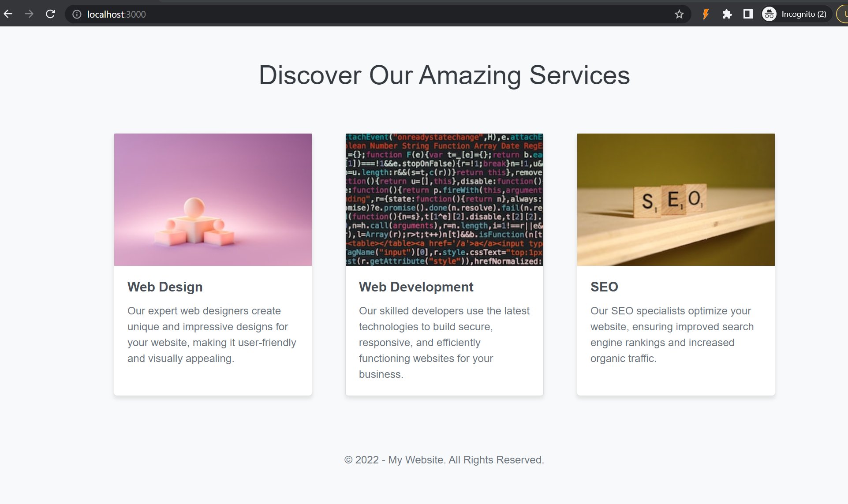Bookmark the page with the star icon
The height and width of the screenshot is (504, 848).
pos(679,15)
